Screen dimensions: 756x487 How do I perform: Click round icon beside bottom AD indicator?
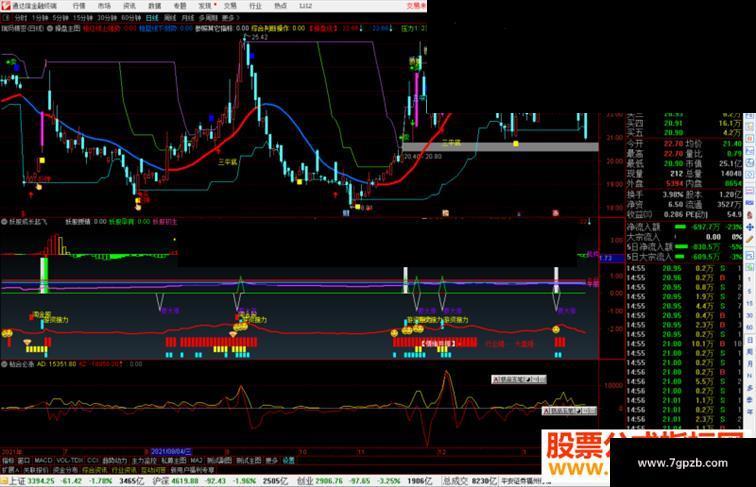pos(4,365)
